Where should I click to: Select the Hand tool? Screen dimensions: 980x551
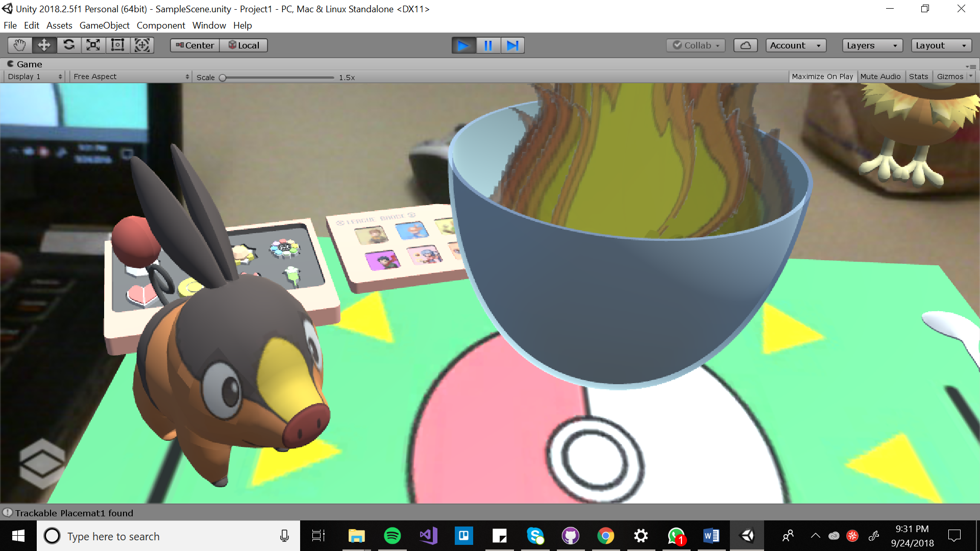tap(20, 45)
